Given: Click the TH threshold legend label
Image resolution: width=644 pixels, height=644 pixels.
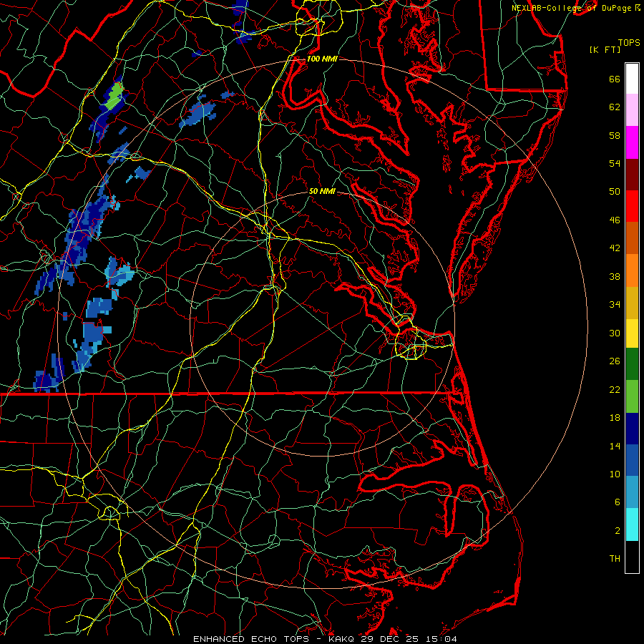Looking at the screenshot, I should point(615,559).
